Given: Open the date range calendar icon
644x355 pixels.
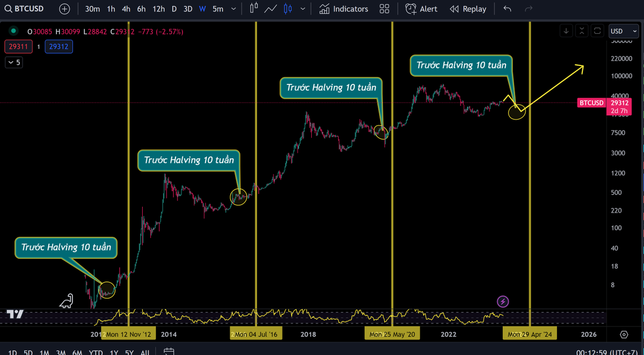Looking at the screenshot, I should point(169,351).
